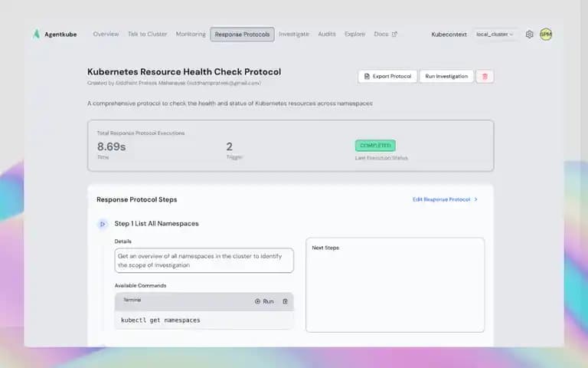This screenshot has height=368, width=588.
Task: Open the Investigate tab
Action: (x=294, y=34)
